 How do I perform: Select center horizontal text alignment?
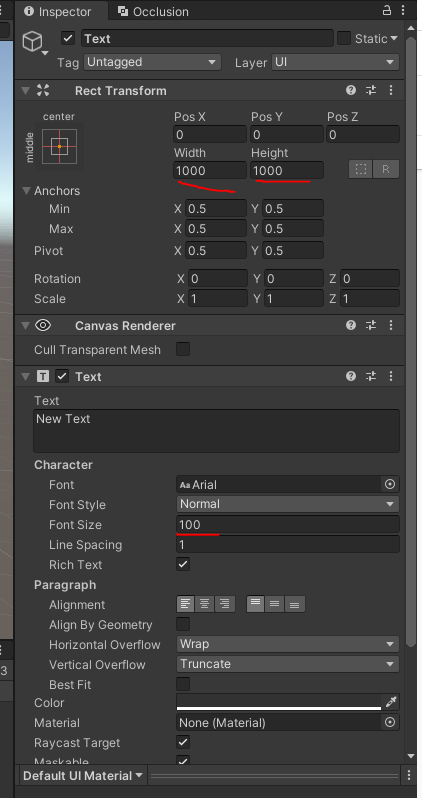coord(205,605)
